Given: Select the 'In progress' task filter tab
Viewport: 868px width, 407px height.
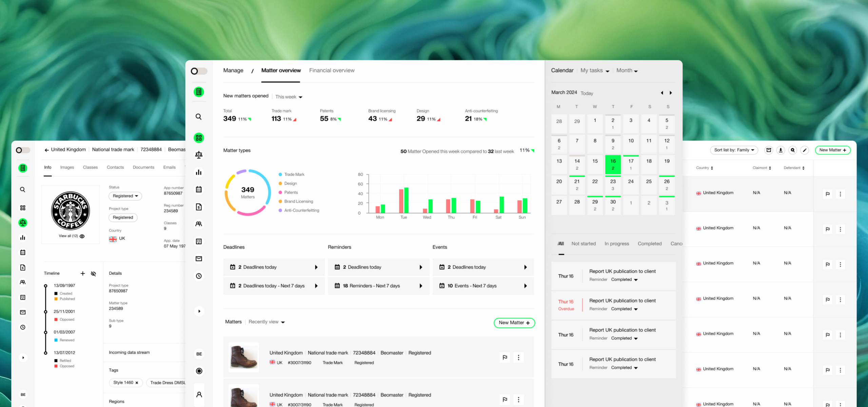Looking at the screenshot, I should 616,244.
